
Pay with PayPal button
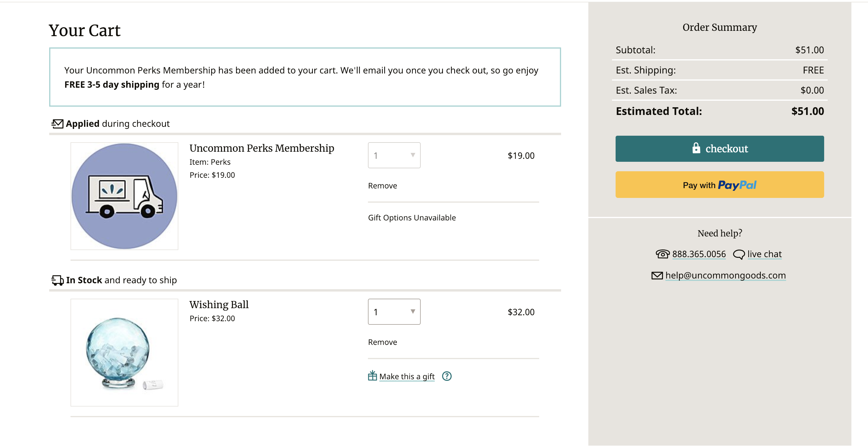[719, 185]
